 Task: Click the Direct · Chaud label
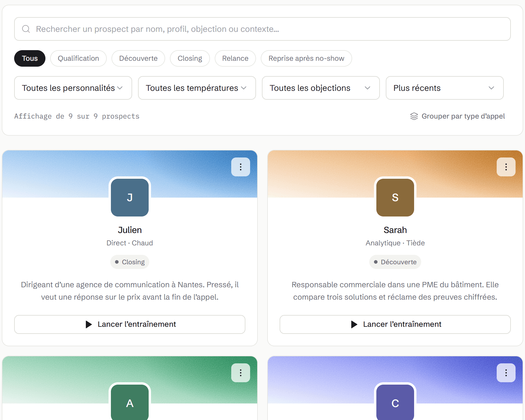pyautogui.click(x=130, y=243)
